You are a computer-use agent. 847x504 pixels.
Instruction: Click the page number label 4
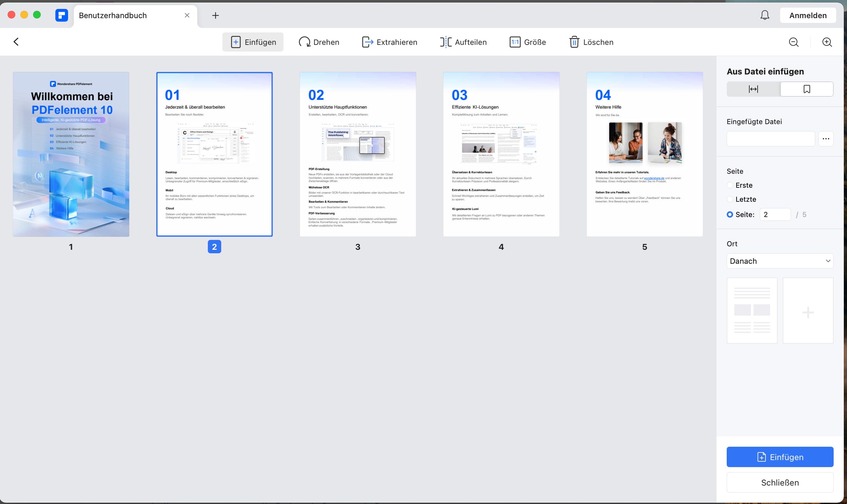click(501, 247)
